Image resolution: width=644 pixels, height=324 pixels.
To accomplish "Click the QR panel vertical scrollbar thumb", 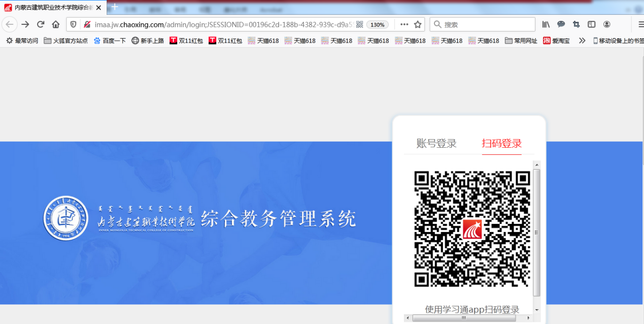I will 537,233.
